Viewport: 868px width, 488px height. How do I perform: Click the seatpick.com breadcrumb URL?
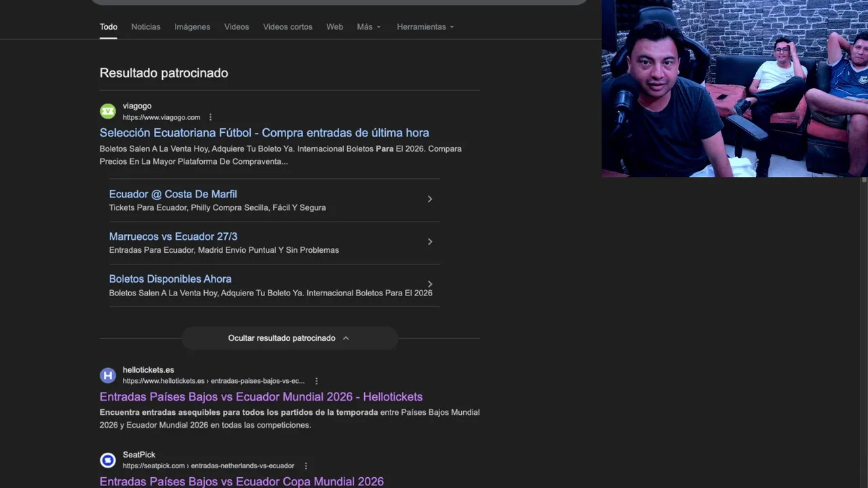pos(208,466)
